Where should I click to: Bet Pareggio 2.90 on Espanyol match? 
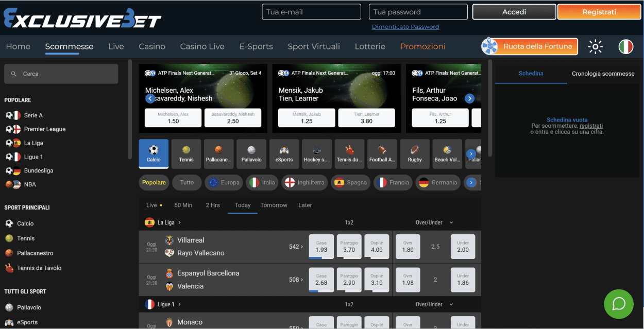349,280
